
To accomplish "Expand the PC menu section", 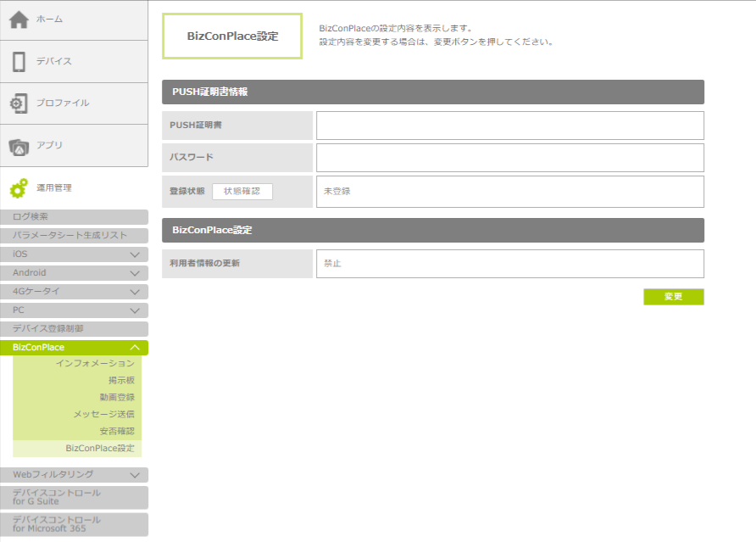I will pos(134,310).
